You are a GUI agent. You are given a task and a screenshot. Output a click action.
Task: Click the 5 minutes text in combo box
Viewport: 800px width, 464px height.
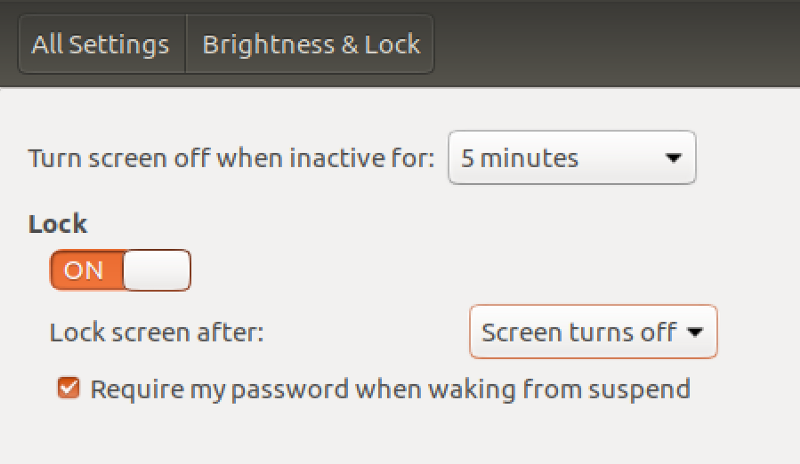point(519,158)
